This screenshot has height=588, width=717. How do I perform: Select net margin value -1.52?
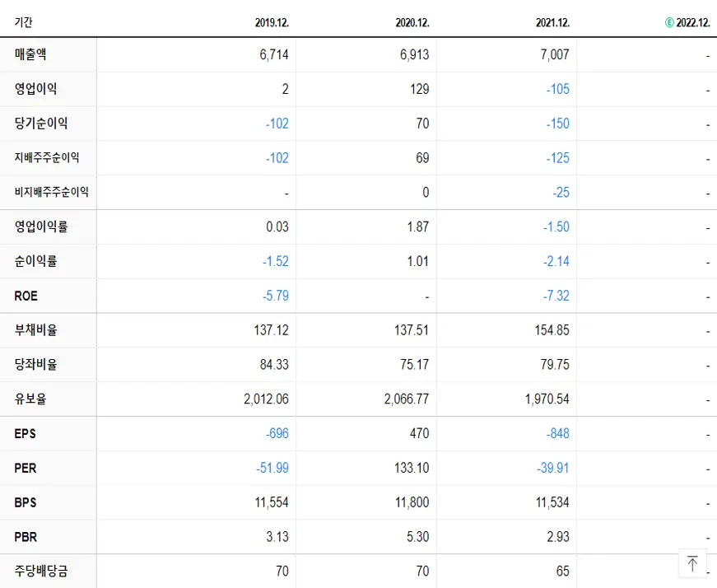276,261
